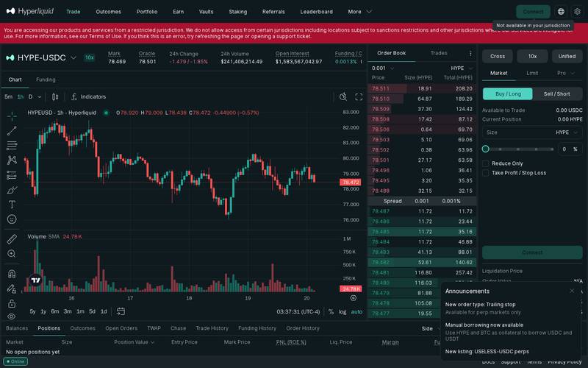The width and height of the screenshot is (588, 368).
Task: Click the 78.485 bid price row
Action: pos(422,232)
